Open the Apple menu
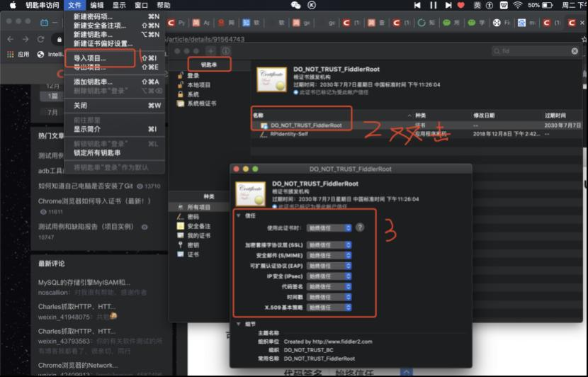This screenshot has height=377, width=588. click(x=12, y=5)
